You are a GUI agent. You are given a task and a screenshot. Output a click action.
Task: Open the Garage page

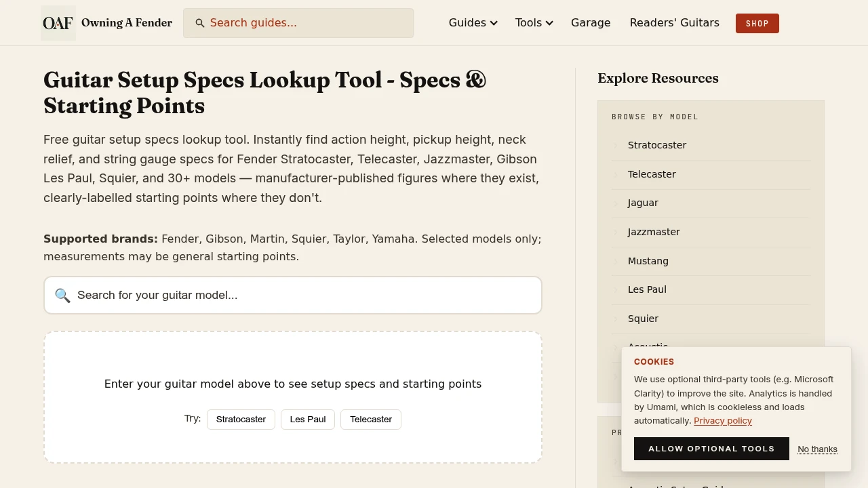click(x=591, y=23)
